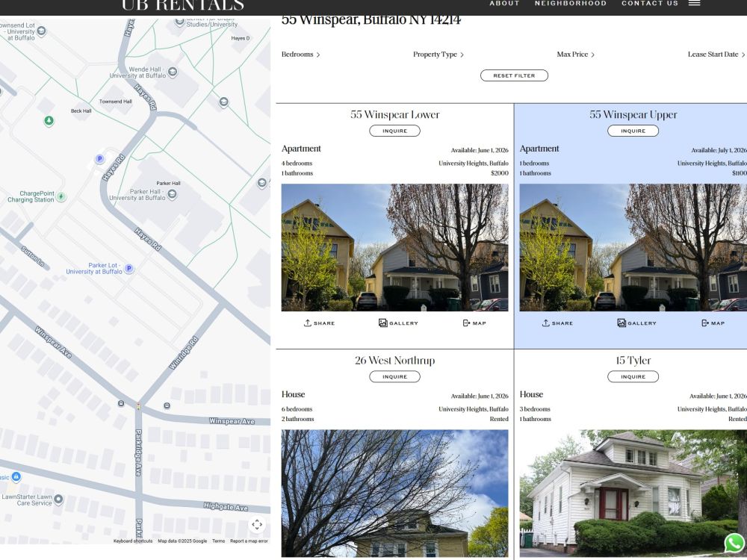The height and width of the screenshot is (560, 747).
Task: Click 15 Tyler white house photo
Action: [x=633, y=494]
